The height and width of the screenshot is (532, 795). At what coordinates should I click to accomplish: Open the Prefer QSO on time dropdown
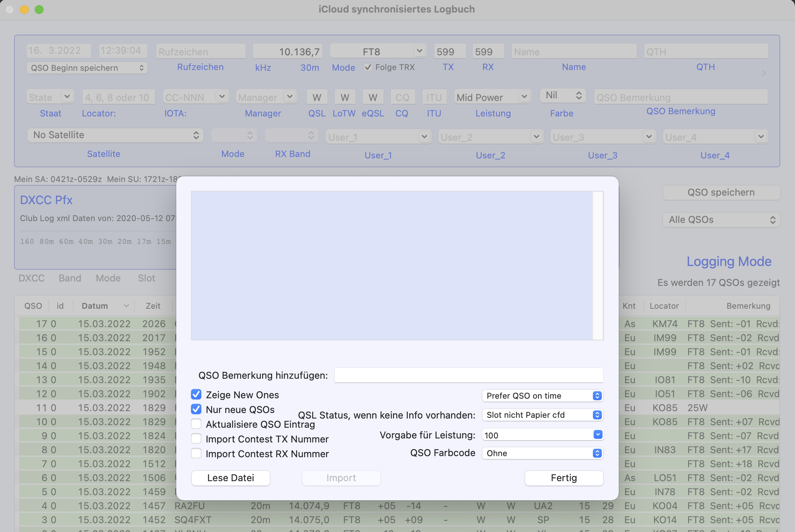[x=542, y=396]
